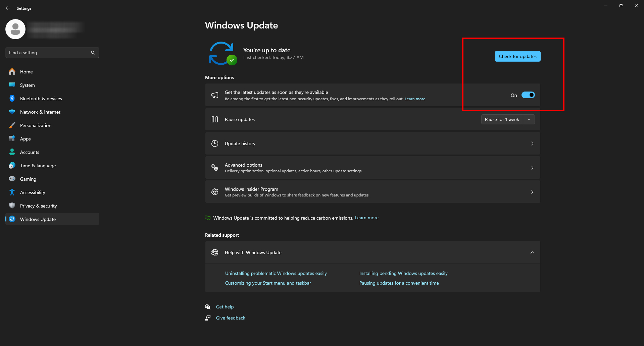Click the Find a setting search box
The height and width of the screenshot is (346, 644).
[52, 53]
